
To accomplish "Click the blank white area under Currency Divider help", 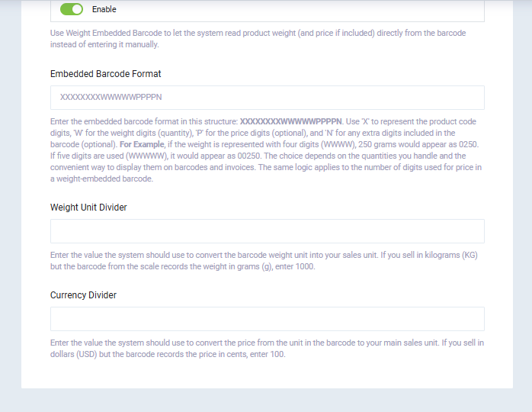I will (x=267, y=374).
